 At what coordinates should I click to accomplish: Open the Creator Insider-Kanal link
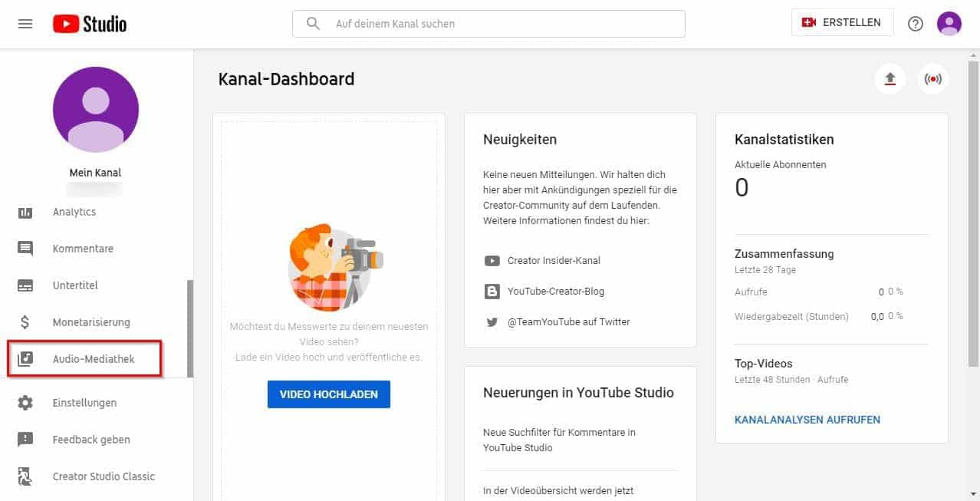click(x=554, y=261)
